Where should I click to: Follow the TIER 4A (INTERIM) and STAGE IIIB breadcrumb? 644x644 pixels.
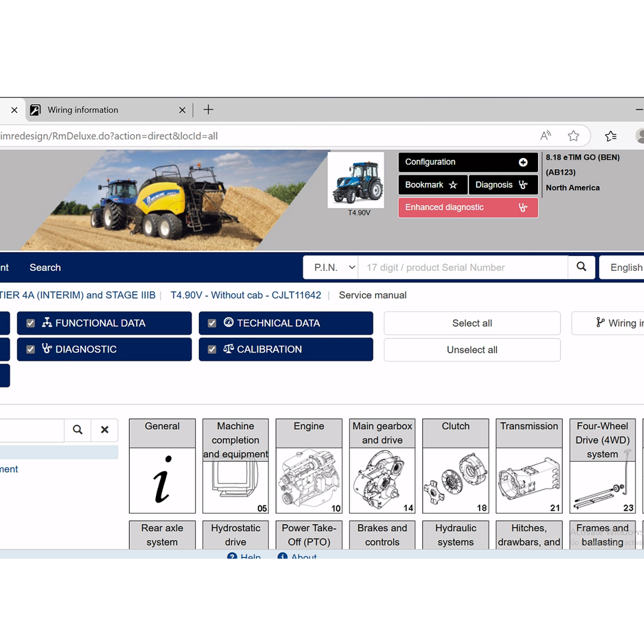coord(78,295)
